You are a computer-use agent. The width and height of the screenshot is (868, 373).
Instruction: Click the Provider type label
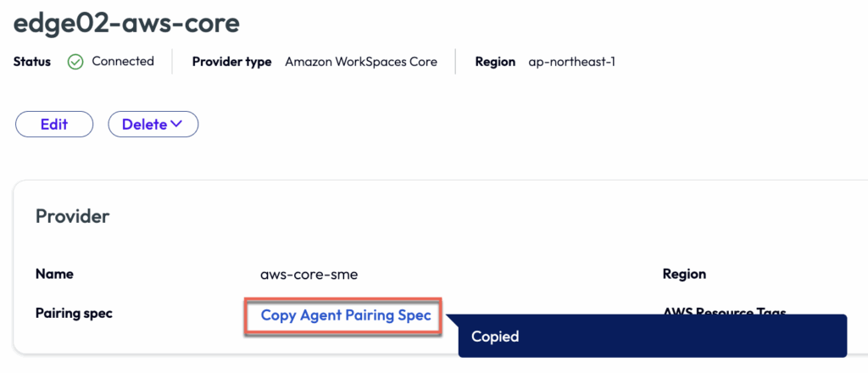point(231,62)
